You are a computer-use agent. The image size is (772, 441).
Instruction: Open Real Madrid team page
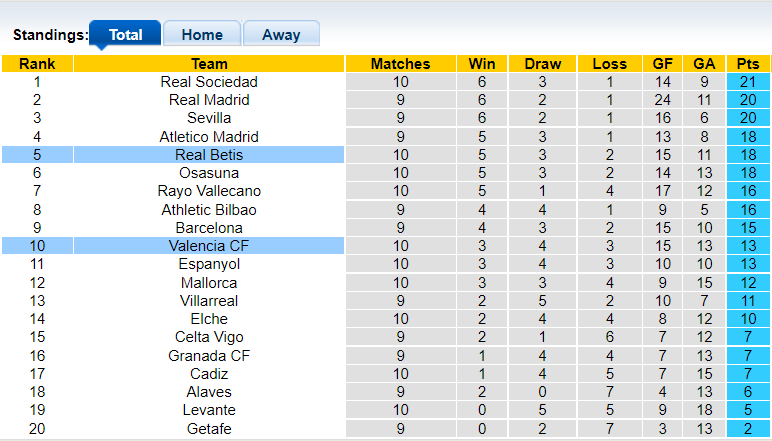click(209, 100)
